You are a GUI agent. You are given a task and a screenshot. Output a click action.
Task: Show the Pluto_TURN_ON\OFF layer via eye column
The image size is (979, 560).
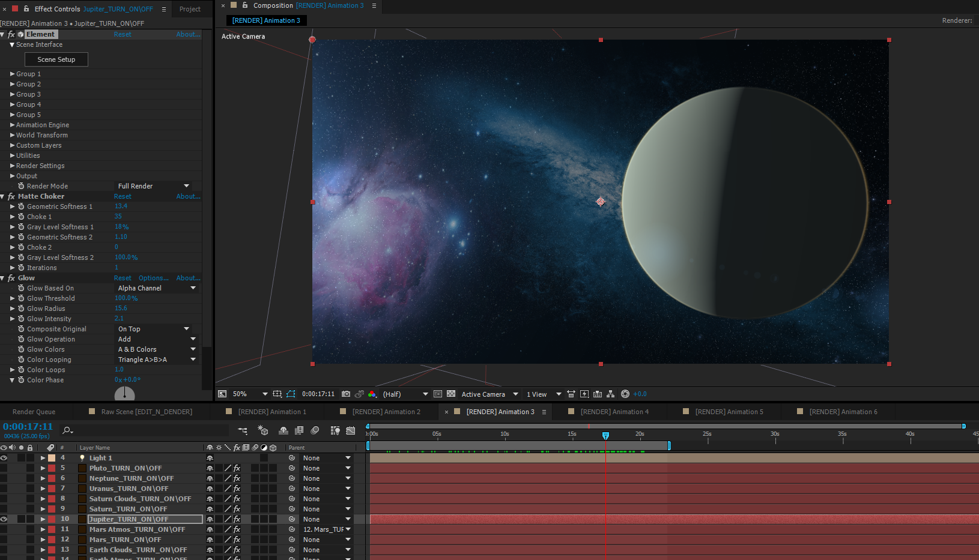coord(4,468)
